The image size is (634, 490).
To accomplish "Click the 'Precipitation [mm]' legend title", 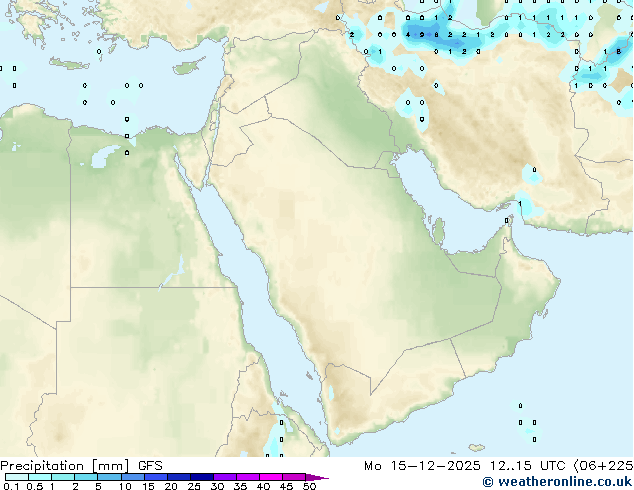I will tap(65, 466).
